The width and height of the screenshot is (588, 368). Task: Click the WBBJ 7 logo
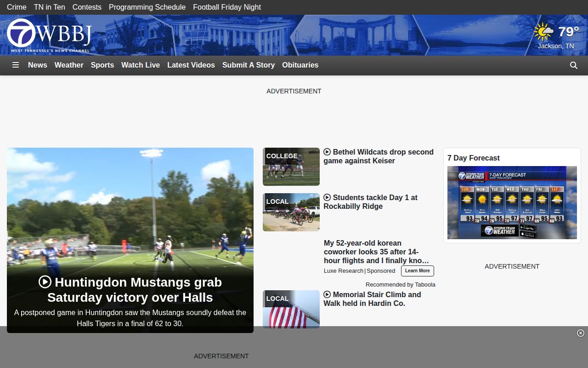tap(49, 35)
